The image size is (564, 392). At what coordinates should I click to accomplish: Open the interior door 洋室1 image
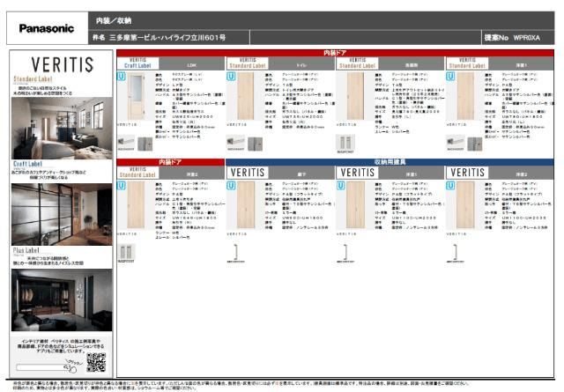point(465,96)
